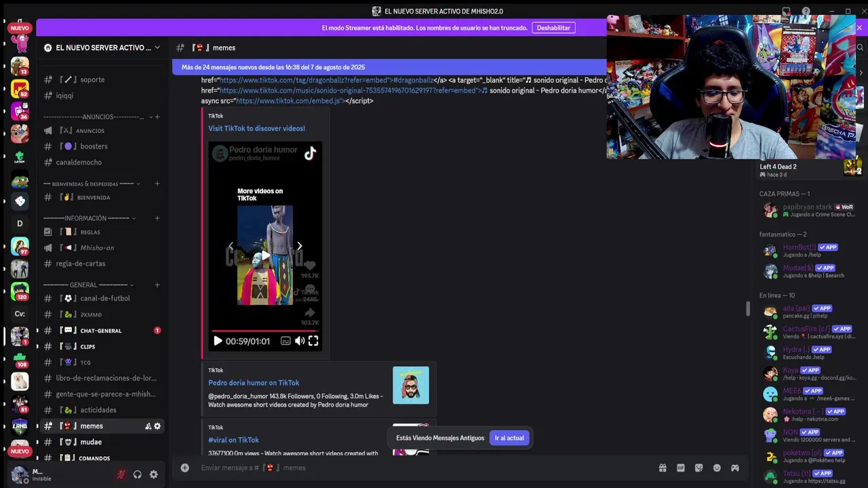Open Pedro doria humor avatar thumbnail
The width and height of the screenshot is (868, 488).
pyautogui.click(x=411, y=385)
